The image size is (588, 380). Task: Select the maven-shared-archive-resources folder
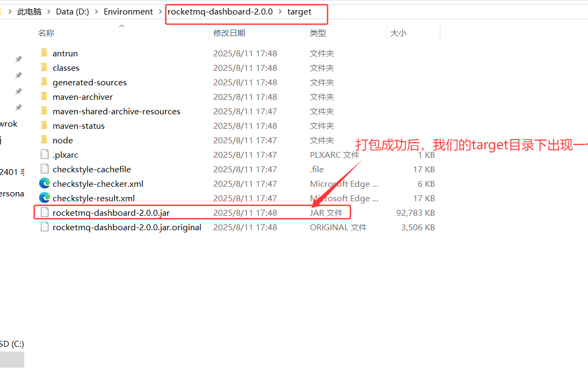tap(116, 111)
